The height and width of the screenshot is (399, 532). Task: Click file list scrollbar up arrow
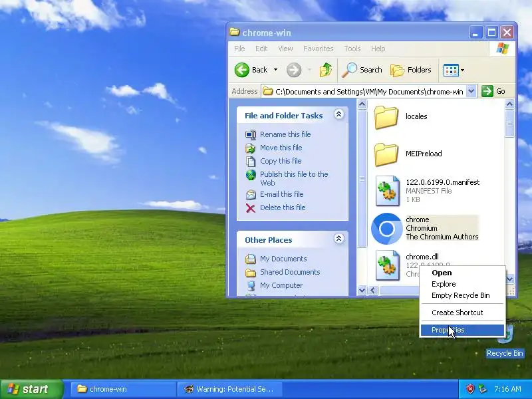pos(509,104)
